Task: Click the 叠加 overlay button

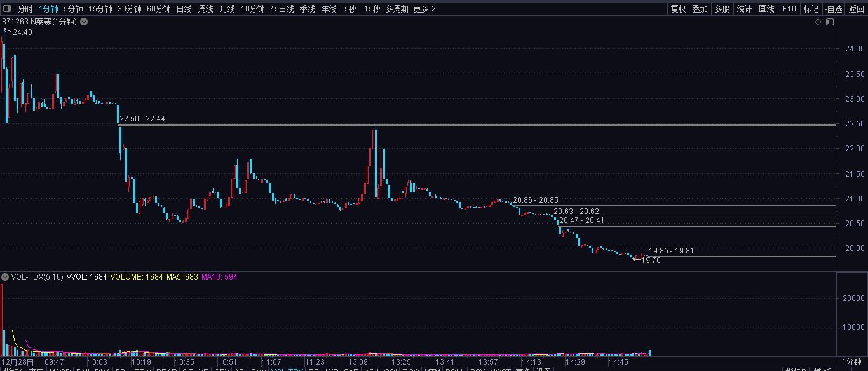Action: click(700, 9)
